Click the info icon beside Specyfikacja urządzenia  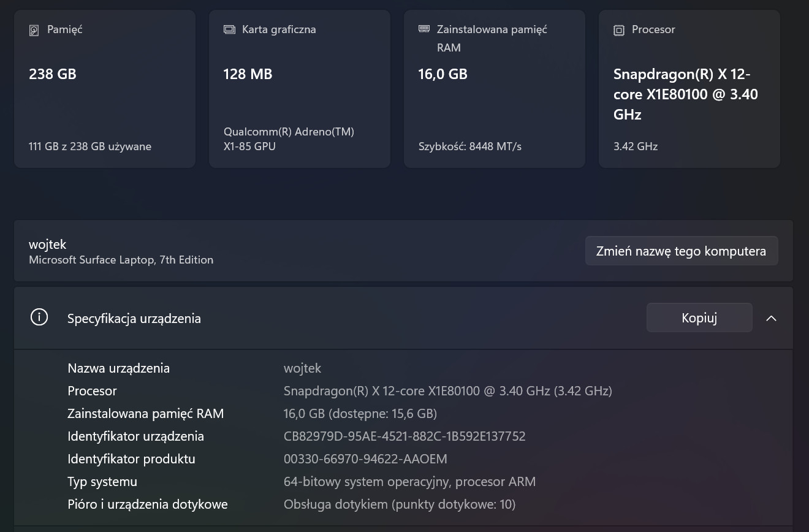(39, 317)
